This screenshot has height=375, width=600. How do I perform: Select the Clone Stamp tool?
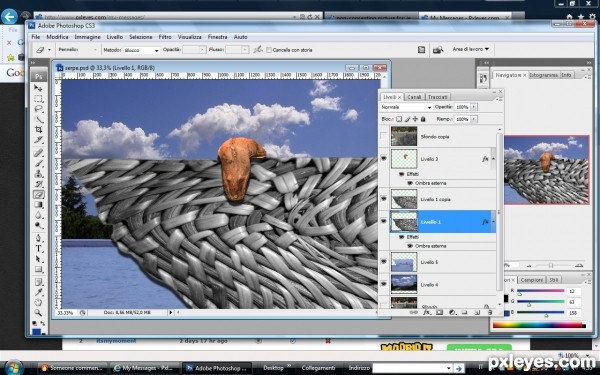click(x=38, y=174)
